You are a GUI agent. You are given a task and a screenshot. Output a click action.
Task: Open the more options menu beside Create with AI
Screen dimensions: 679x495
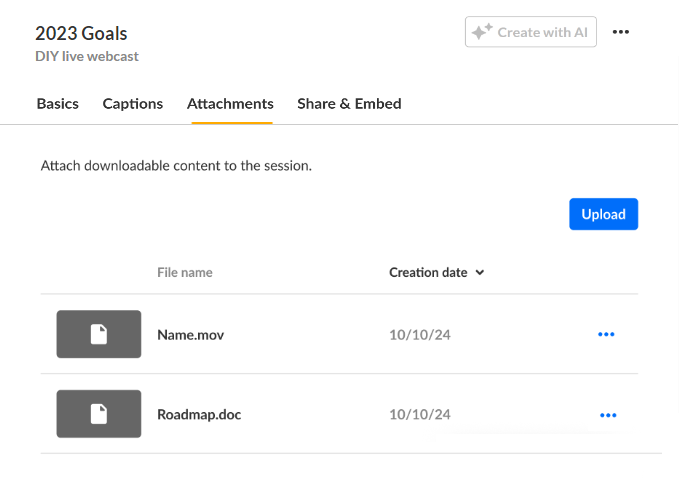coord(621,32)
